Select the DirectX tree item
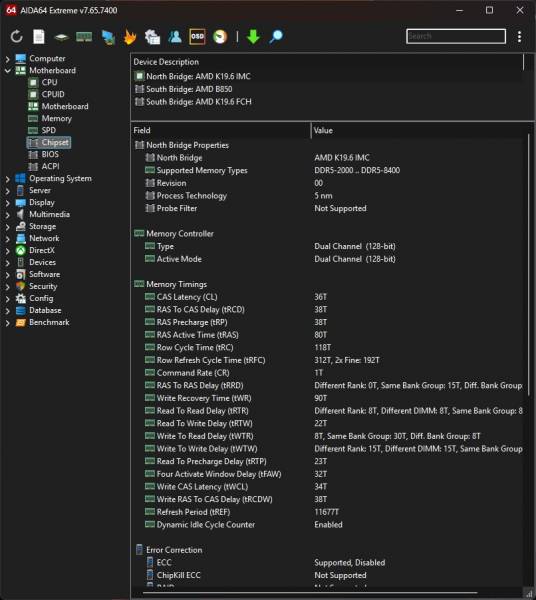The width and height of the screenshot is (536, 600). pos(35,251)
